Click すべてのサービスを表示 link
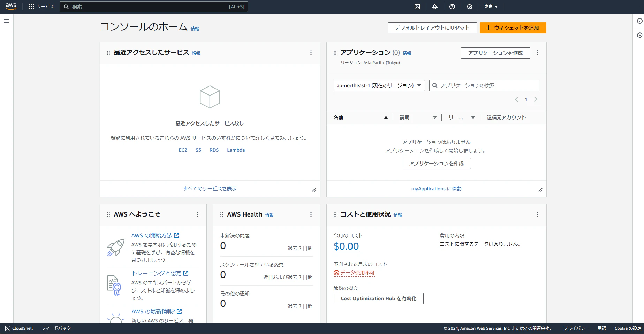This screenshot has height=334, width=644. click(210, 189)
